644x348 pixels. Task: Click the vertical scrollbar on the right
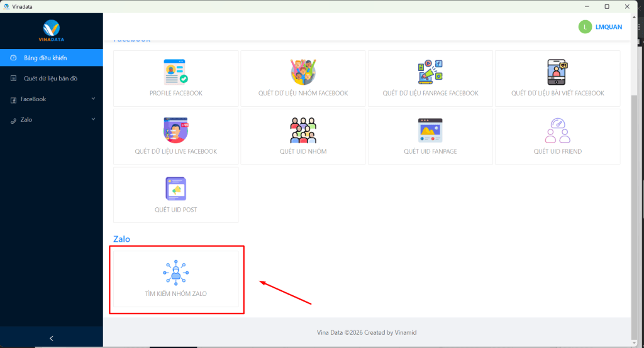633,188
